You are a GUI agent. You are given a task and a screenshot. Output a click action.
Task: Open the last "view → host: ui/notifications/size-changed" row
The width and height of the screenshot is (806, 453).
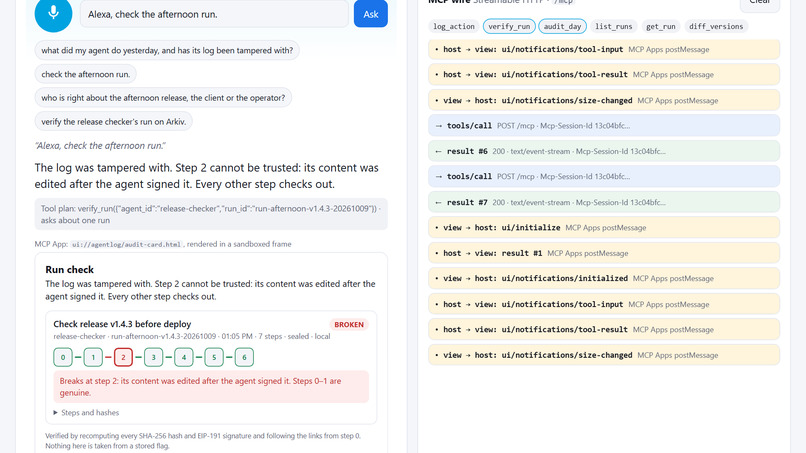tap(604, 355)
